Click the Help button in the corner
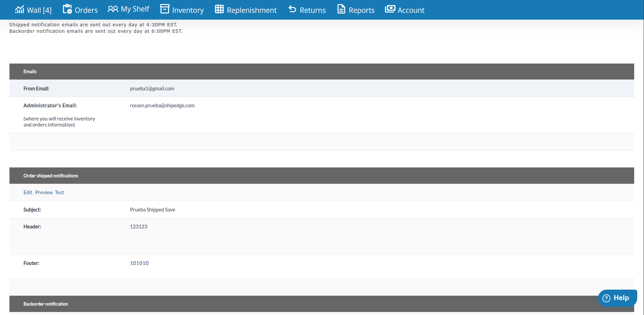644x315 pixels. [x=618, y=298]
